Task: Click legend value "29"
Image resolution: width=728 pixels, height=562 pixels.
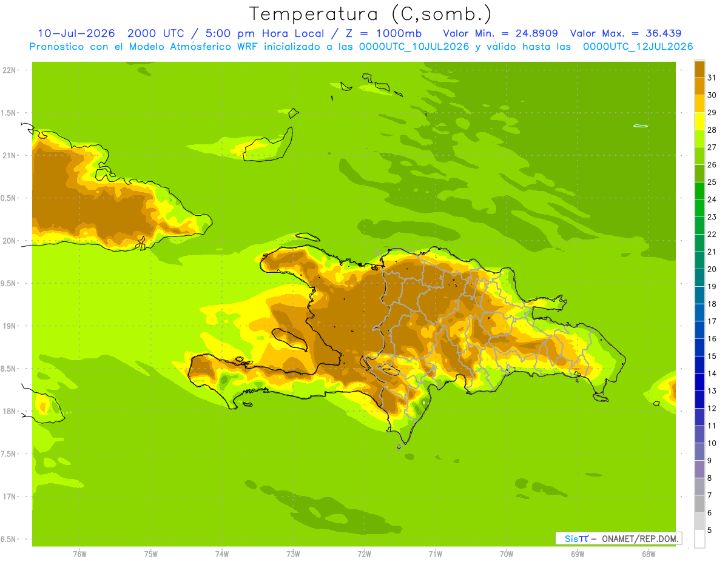Action: click(712, 113)
